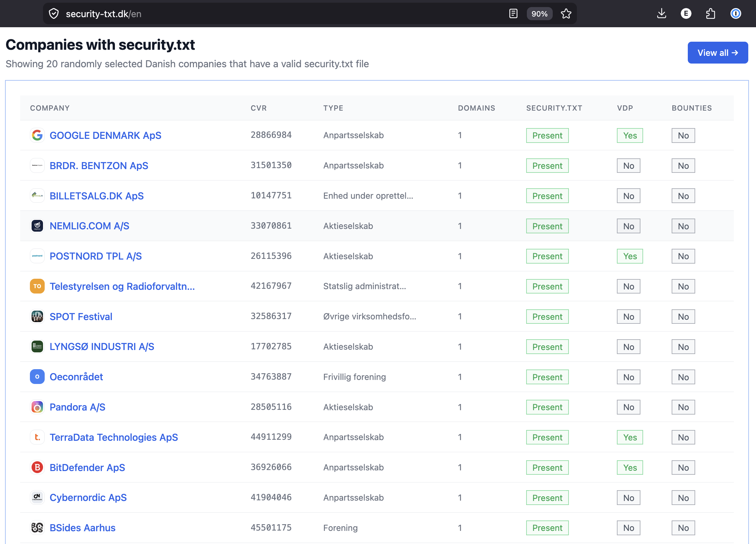Open the extensions puzzle-piece icon
Screen dimensions: 756x544
pyautogui.click(x=711, y=14)
